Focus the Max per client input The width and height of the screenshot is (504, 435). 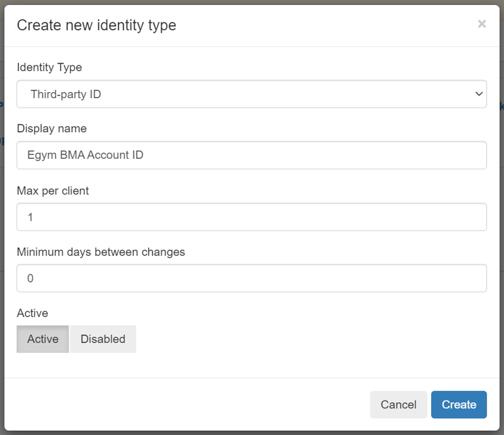251,216
